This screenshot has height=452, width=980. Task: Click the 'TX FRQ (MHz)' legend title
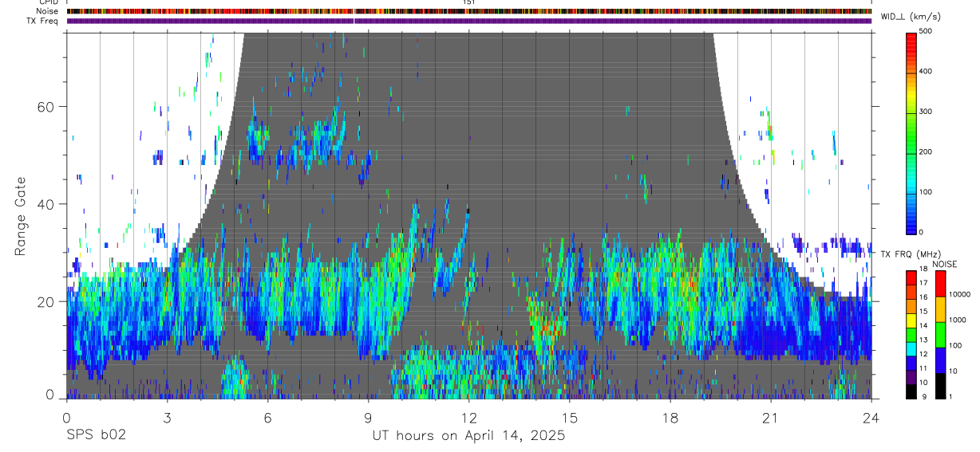pos(912,254)
